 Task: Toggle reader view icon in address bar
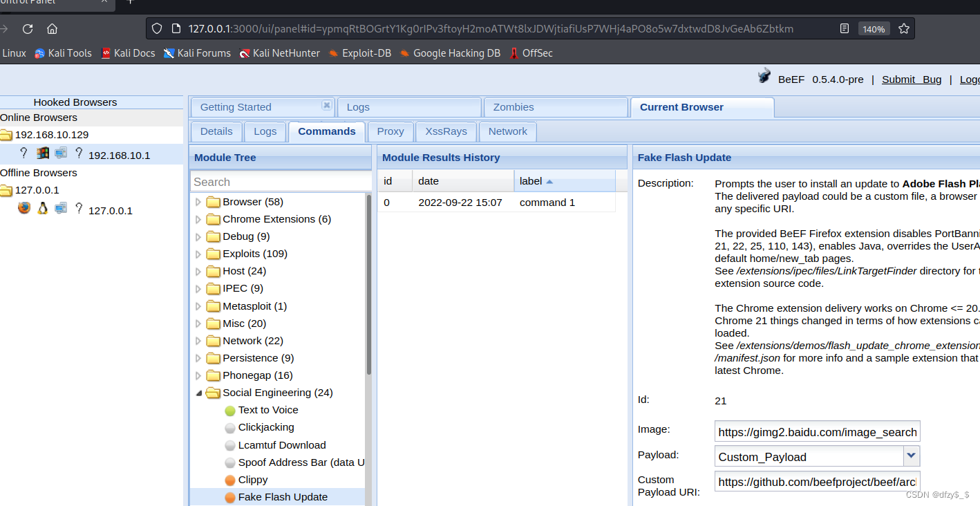844,29
